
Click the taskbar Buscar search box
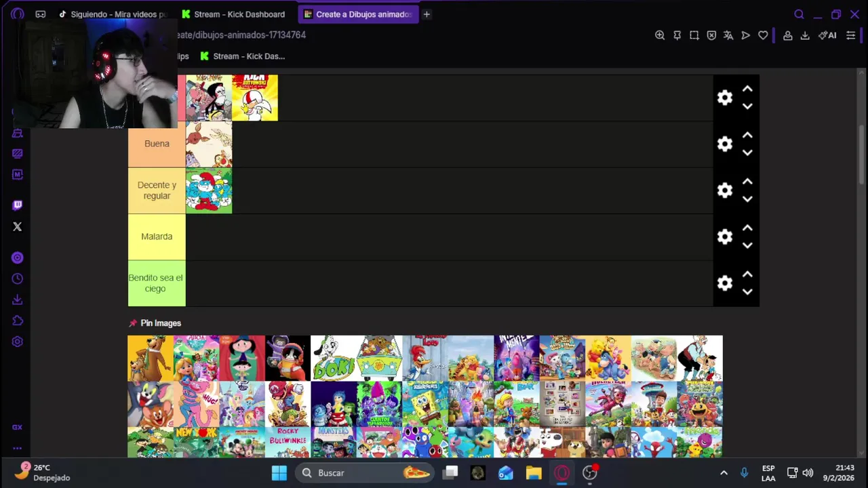tap(366, 473)
